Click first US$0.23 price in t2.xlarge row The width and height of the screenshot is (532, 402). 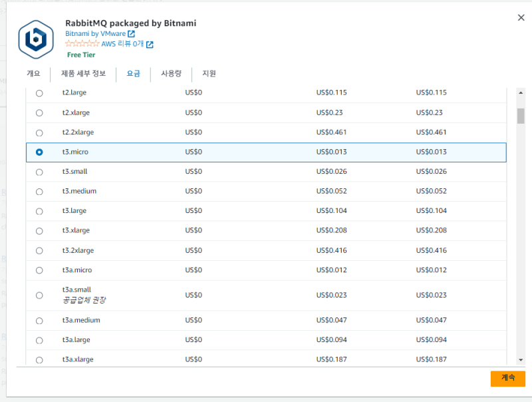point(329,112)
